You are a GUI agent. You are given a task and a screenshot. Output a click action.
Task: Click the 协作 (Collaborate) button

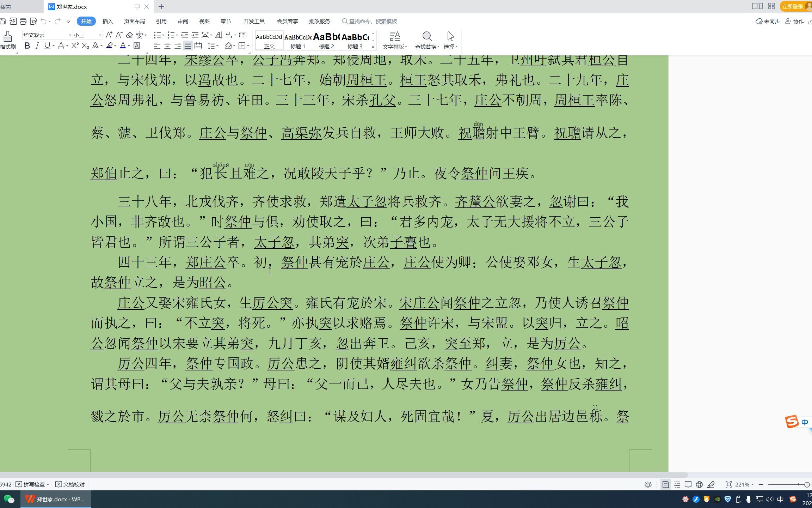pyautogui.click(x=795, y=21)
